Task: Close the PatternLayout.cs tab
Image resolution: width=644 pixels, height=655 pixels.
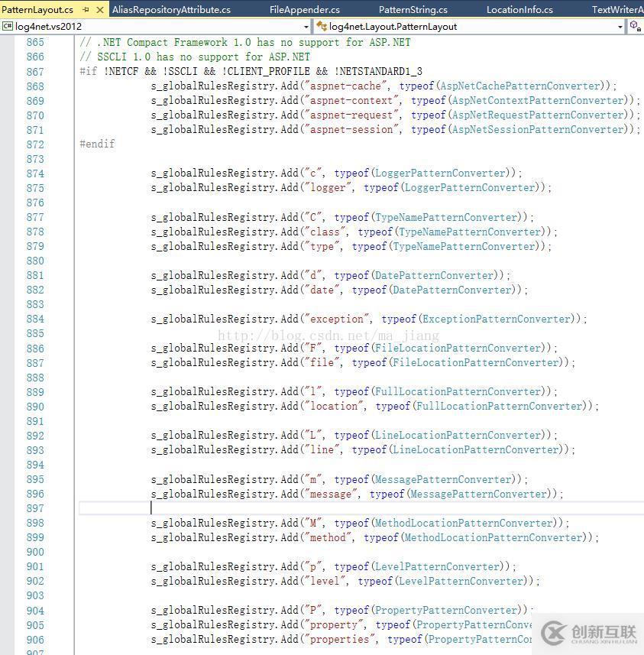Action: 99,10
